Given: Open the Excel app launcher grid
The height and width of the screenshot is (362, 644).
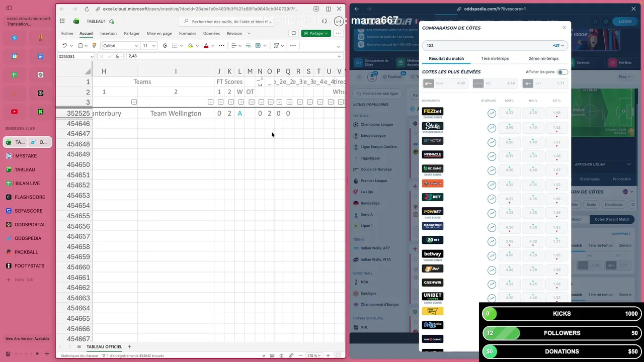Looking at the screenshot, I should click(x=62, y=21).
